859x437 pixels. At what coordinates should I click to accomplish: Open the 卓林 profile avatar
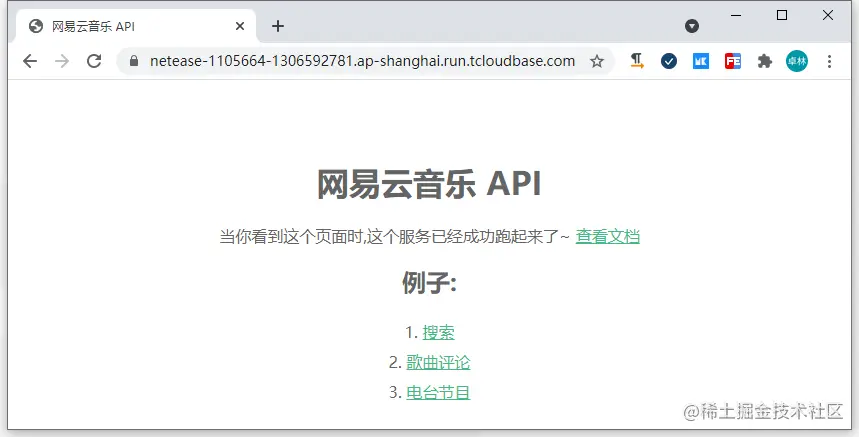tap(797, 61)
